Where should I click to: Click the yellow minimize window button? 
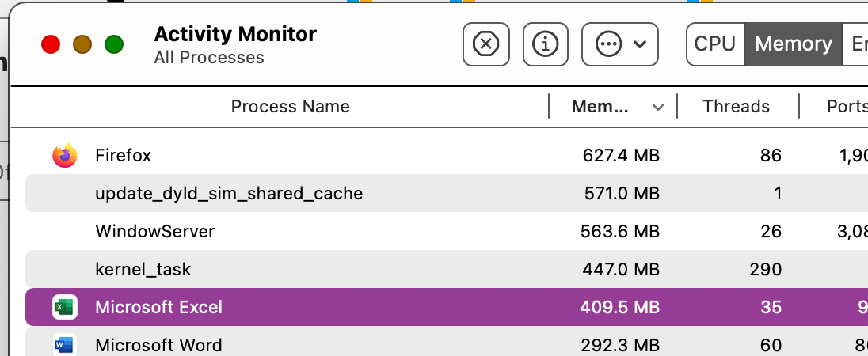[82, 44]
